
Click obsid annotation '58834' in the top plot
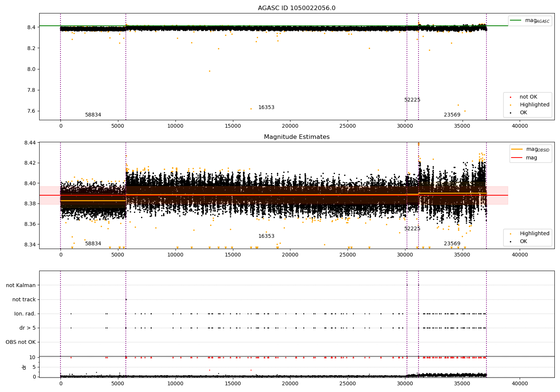[93, 115]
